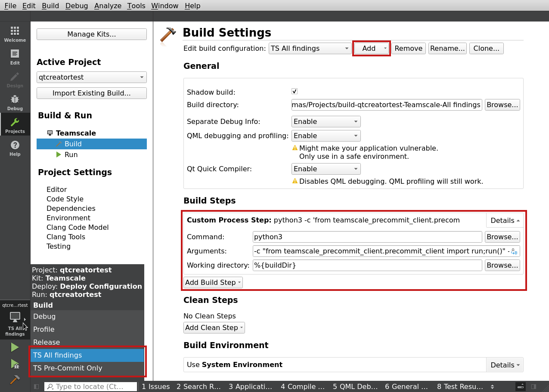The width and height of the screenshot is (549, 392).
Task: Toggle right sidebar in status bar
Action: coord(534,386)
